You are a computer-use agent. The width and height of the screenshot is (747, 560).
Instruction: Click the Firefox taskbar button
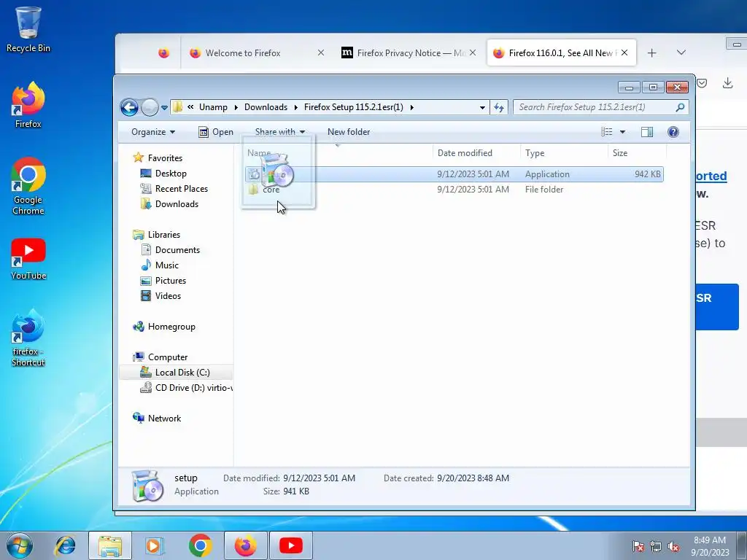[245, 545]
